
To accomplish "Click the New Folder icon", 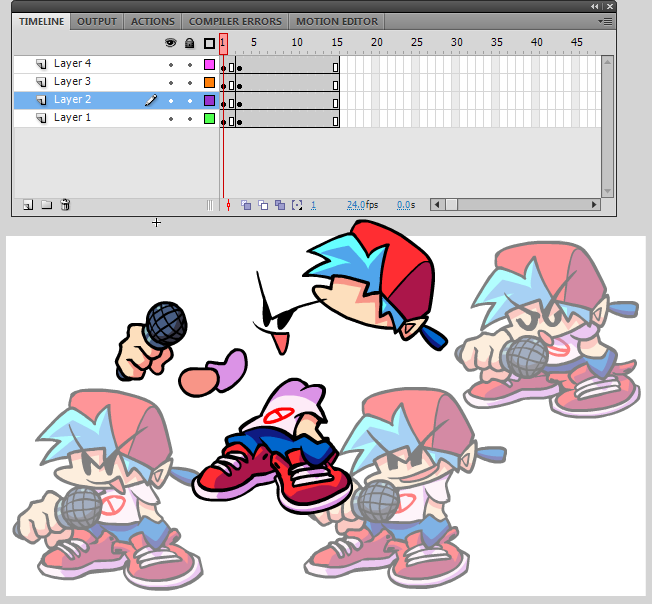I will point(47,205).
